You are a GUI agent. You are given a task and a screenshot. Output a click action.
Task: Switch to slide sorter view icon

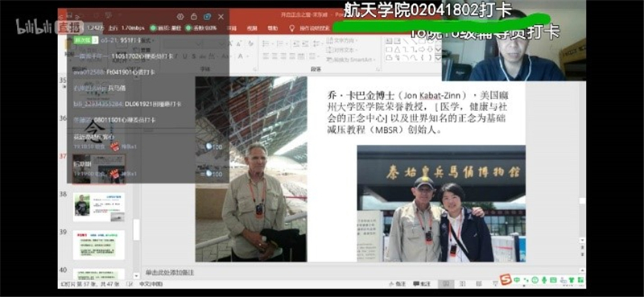coord(462,283)
